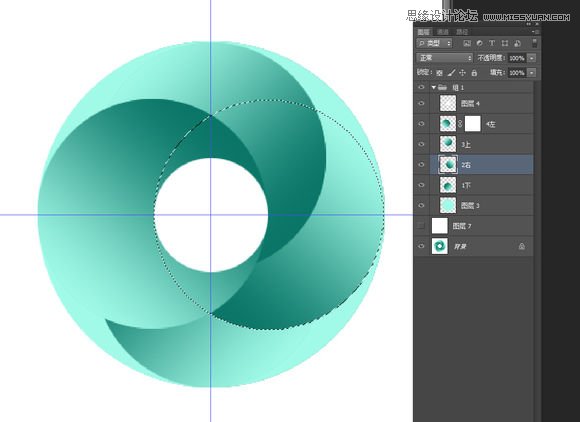Image resolution: width=580 pixels, height=422 pixels.
Task: Filter layers by adjustment layer icon
Action: pyautogui.click(x=479, y=43)
